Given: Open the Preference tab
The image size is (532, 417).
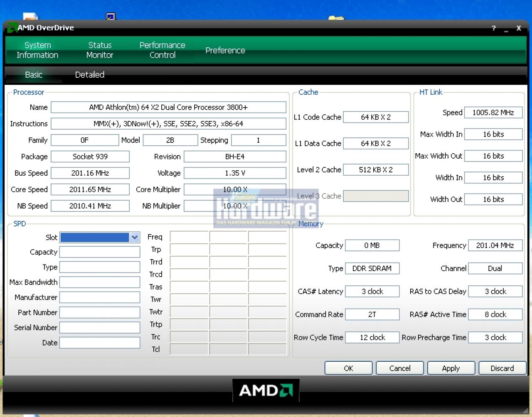Looking at the screenshot, I should point(225,50).
